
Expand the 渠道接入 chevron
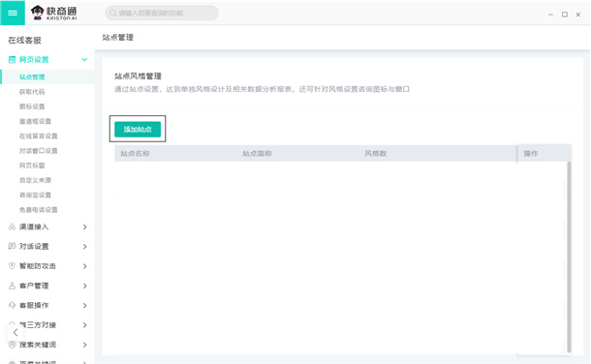point(85,227)
